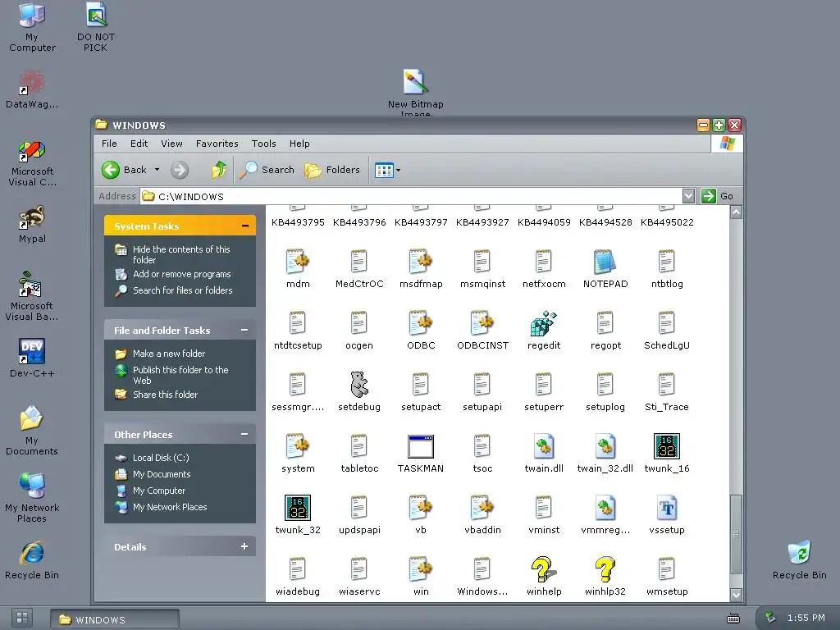This screenshot has width=840, height=630.
Task: Click Publish this folder to the Web
Action: coord(180,375)
